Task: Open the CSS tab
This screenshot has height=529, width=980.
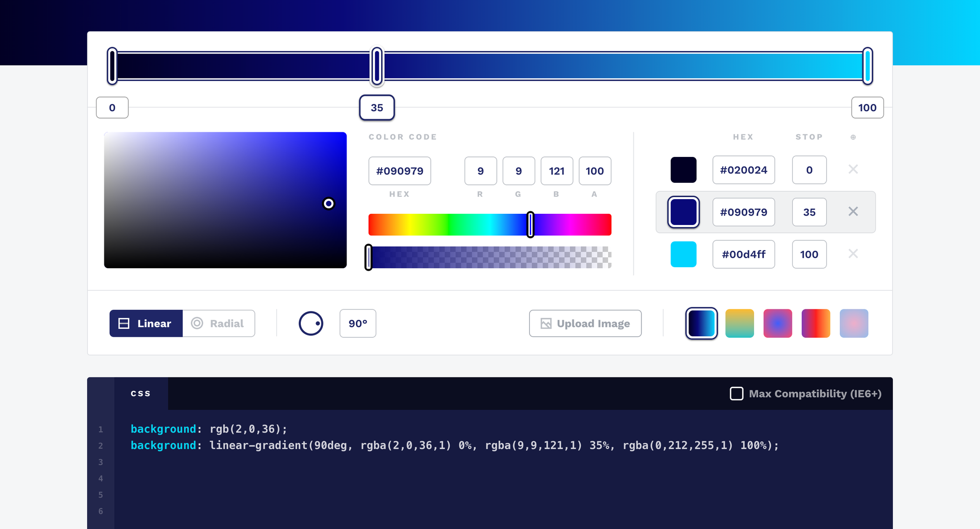Action: tap(141, 393)
